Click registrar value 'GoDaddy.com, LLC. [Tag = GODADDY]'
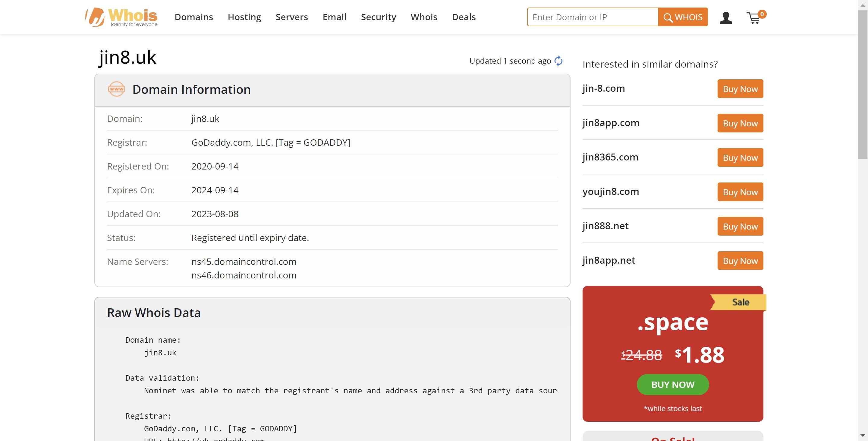This screenshot has height=441, width=868. (271, 143)
